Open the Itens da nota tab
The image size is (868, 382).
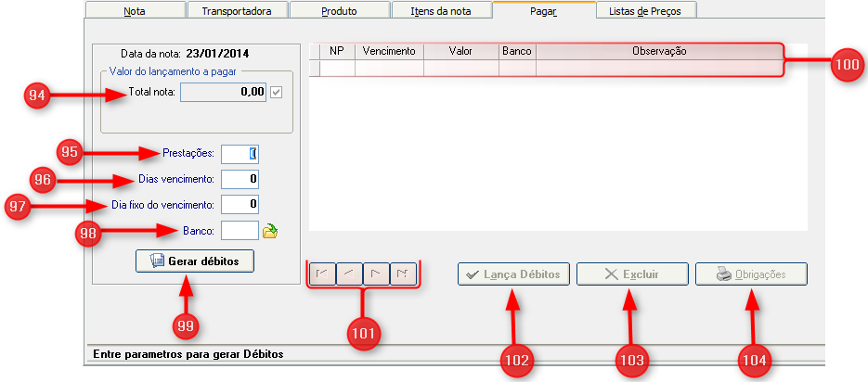442,10
